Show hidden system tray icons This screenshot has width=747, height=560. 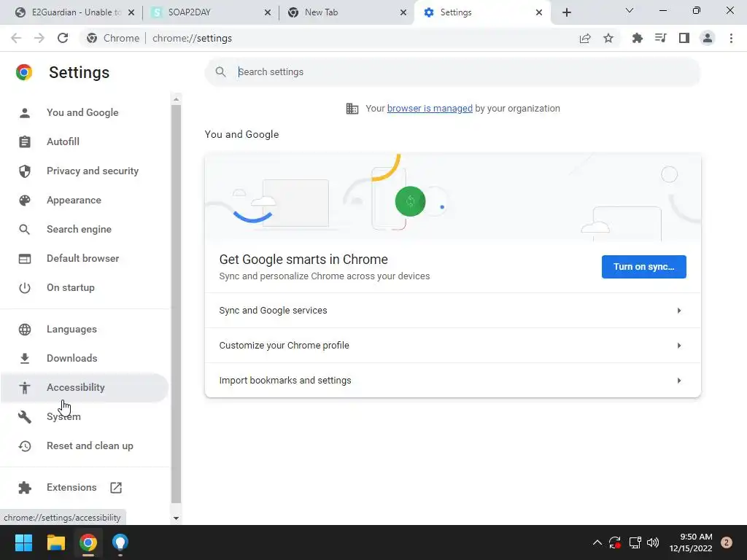[597, 542]
